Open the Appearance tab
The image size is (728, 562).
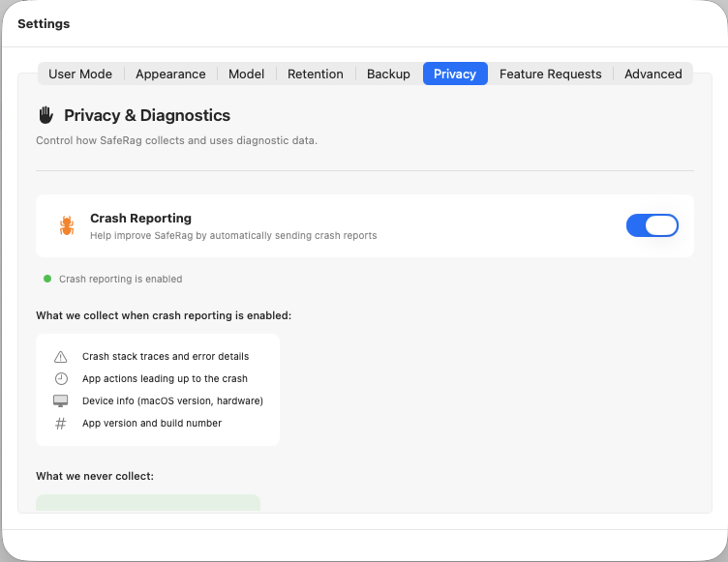[x=170, y=74]
